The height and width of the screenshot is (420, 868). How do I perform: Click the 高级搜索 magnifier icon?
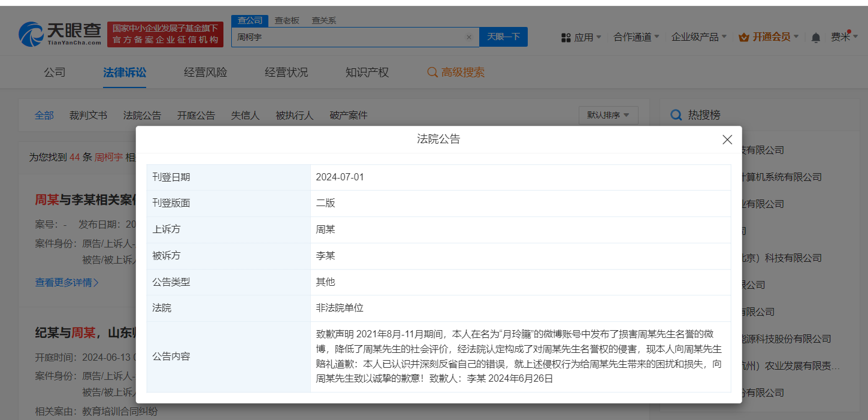click(432, 72)
